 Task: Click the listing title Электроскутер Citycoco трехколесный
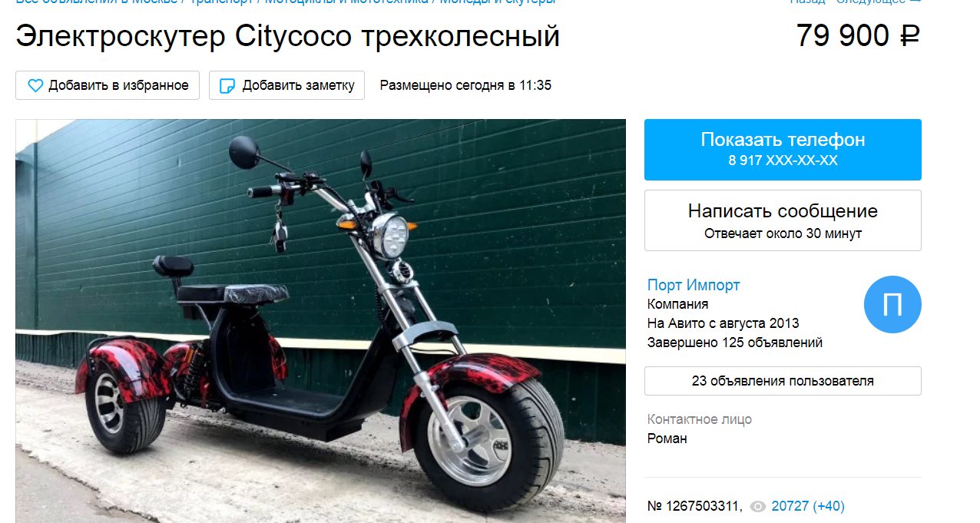[x=288, y=37]
